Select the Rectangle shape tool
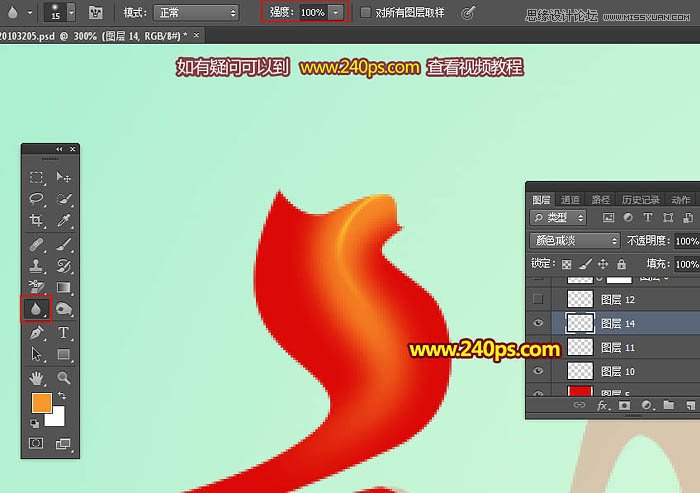 point(63,354)
